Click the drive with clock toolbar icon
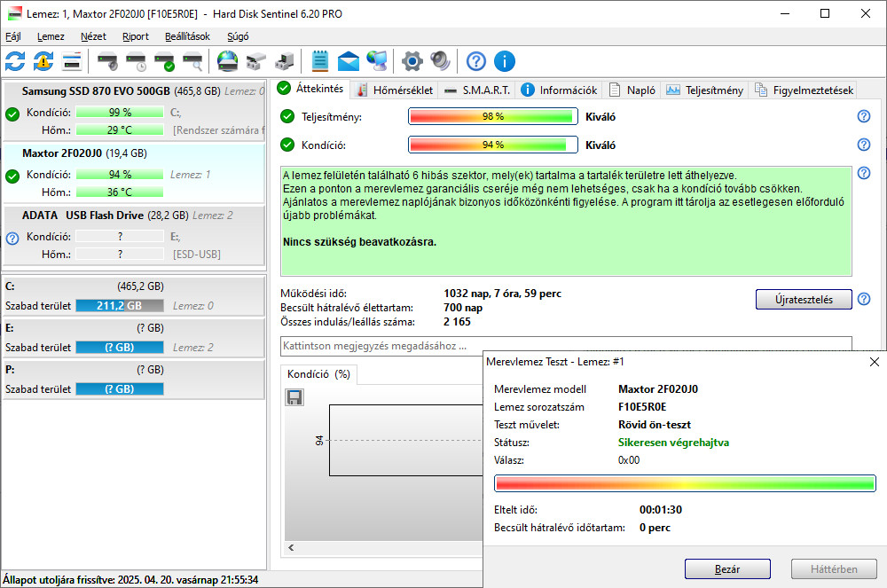Image resolution: width=887 pixels, height=588 pixels. pyautogui.click(x=136, y=61)
